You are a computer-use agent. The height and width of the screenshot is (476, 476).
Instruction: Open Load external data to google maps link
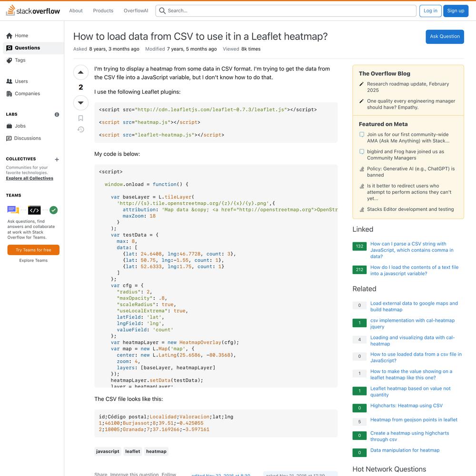(x=414, y=306)
